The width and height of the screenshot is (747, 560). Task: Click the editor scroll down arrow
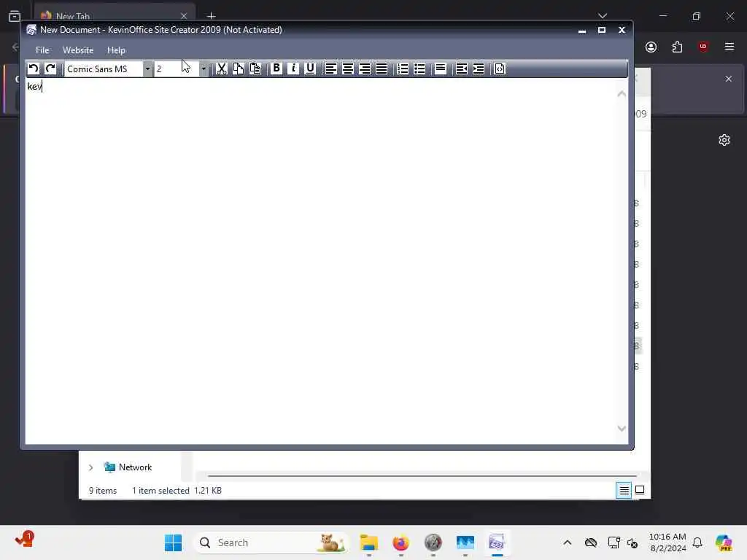point(622,429)
